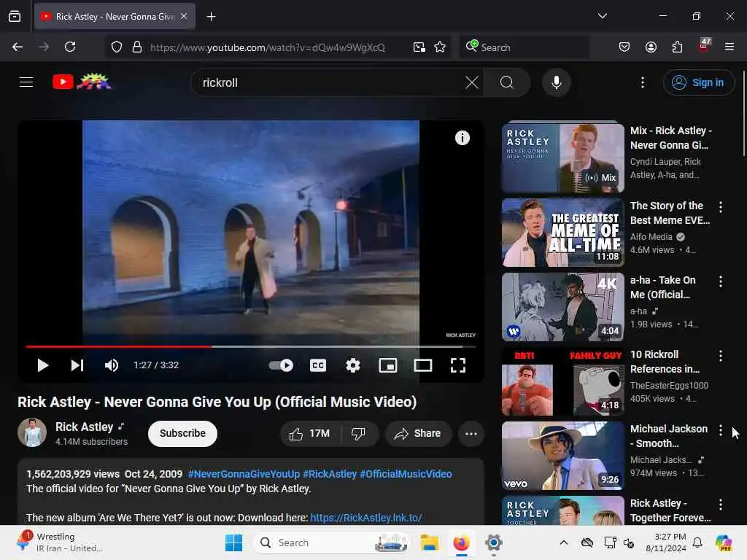The height and width of the screenshot is (560, 747).
Task: Open more actions ellipsis under video
Action: (x=471, y=434)
